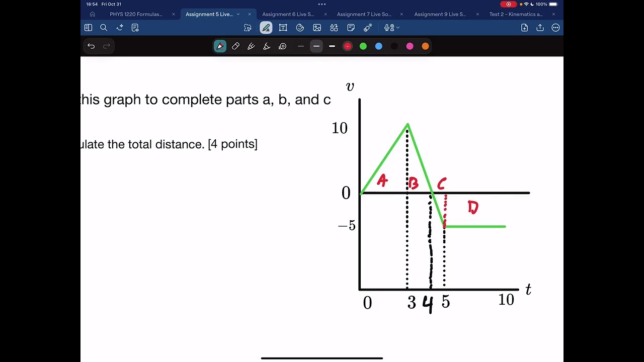The image size is (644, 362).
Task: Open document search
Action: coord(104,28)
